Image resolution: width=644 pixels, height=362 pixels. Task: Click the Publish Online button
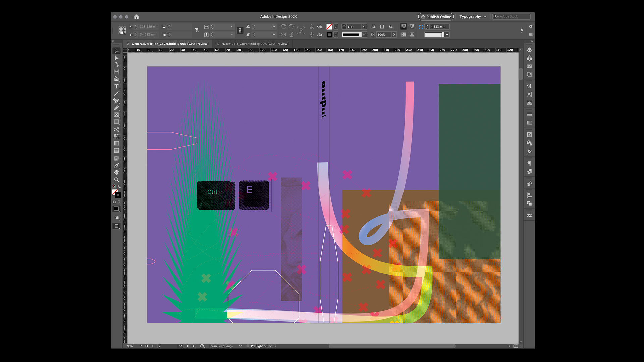(x=436, y=17)
